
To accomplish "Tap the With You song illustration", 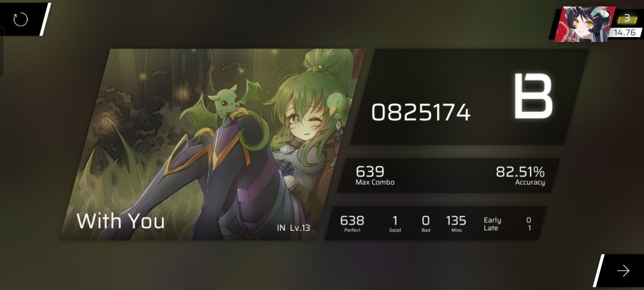I will [212, 144].
